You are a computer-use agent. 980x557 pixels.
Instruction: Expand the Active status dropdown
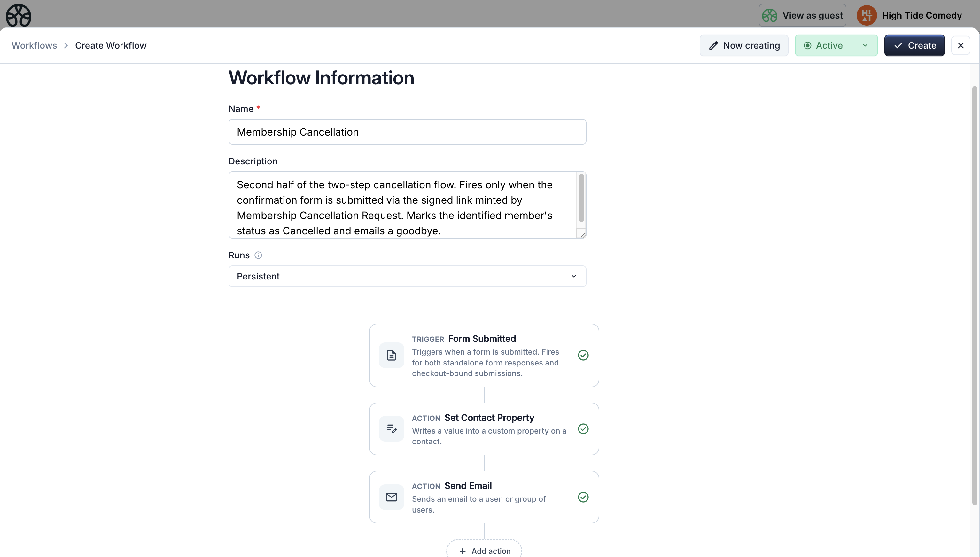[836, 45]
